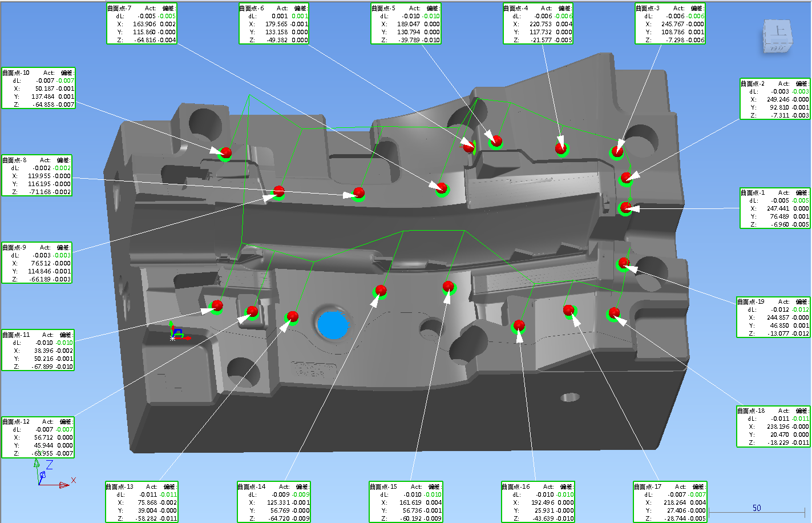Select the 曲面点-6 label title

(x=252, y=8)
